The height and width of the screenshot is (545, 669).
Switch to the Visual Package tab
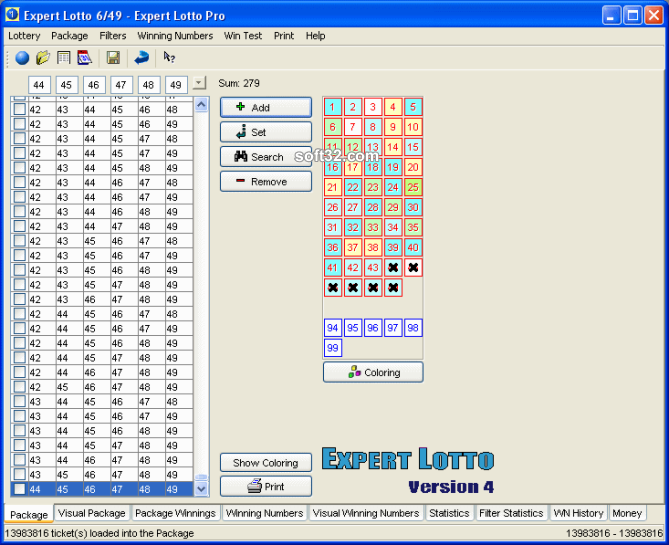(x=92, y=513)
